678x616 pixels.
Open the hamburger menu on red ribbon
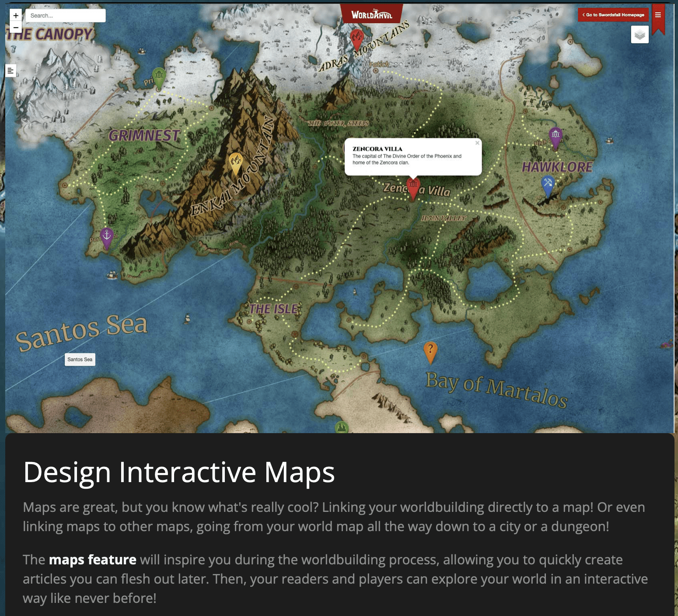[658, 15]
